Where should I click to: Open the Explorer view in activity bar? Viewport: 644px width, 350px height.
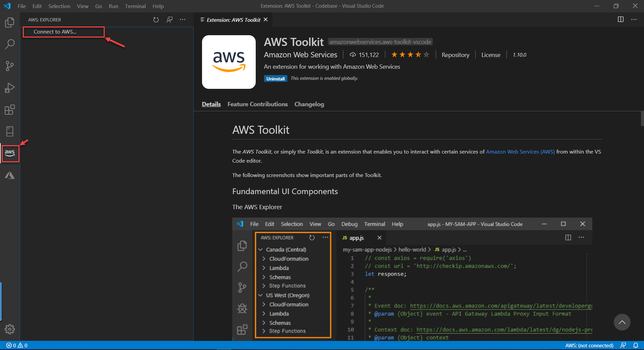point(10,22)
